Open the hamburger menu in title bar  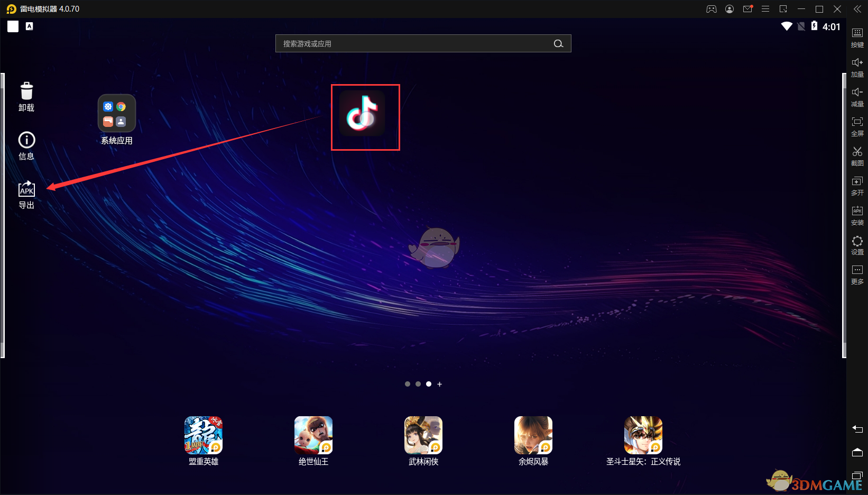pos(765,9)
